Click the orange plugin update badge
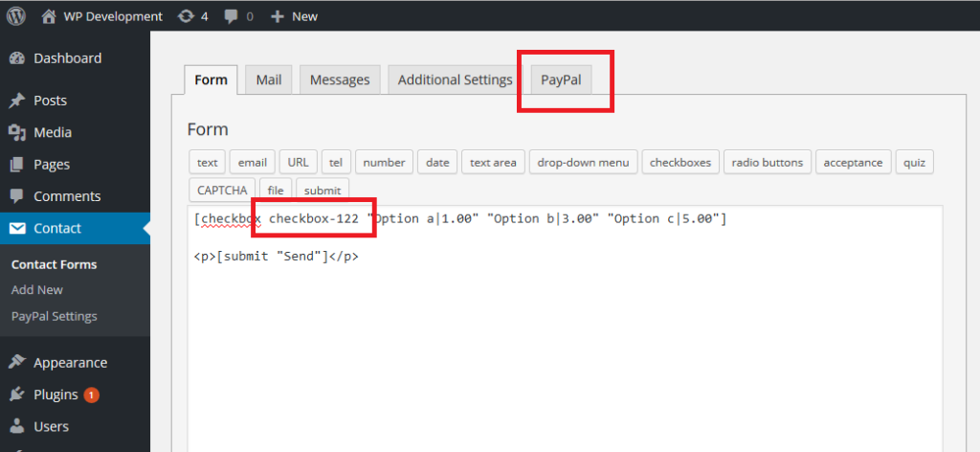Screen dimensions: 980x452 (x=91, y=395)
